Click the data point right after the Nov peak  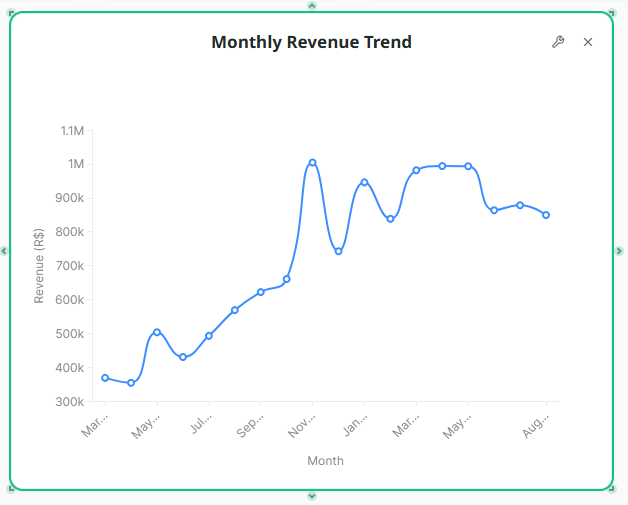338,251
